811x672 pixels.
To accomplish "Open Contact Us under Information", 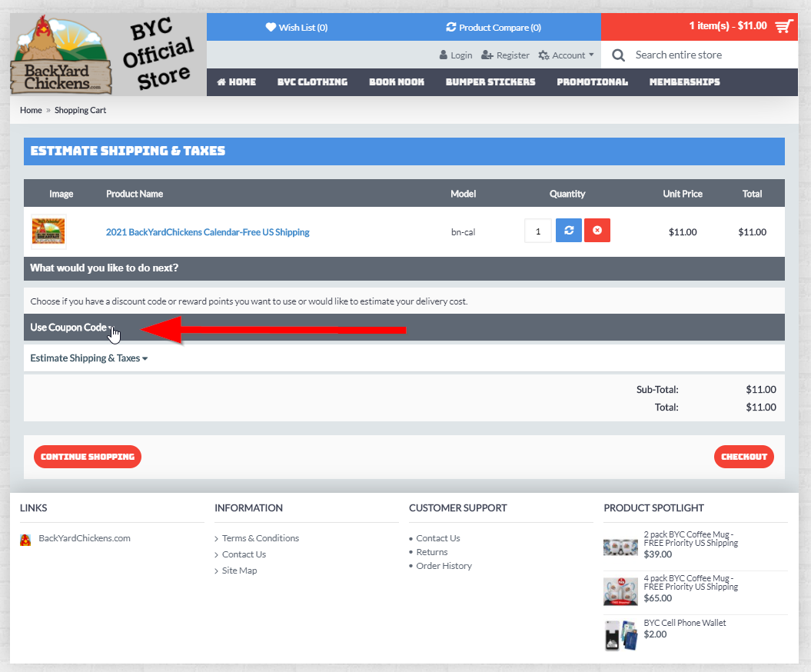I will pyautogui.click(x=244, y=554).
